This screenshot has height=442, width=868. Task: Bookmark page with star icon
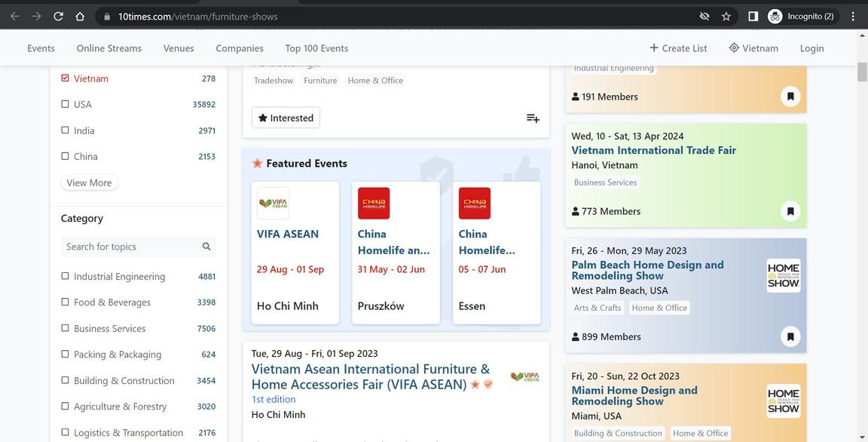coord(726,17)
